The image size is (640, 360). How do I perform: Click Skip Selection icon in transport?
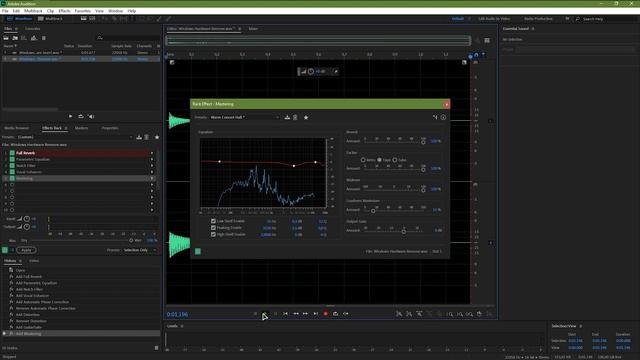tap(346, 314)
